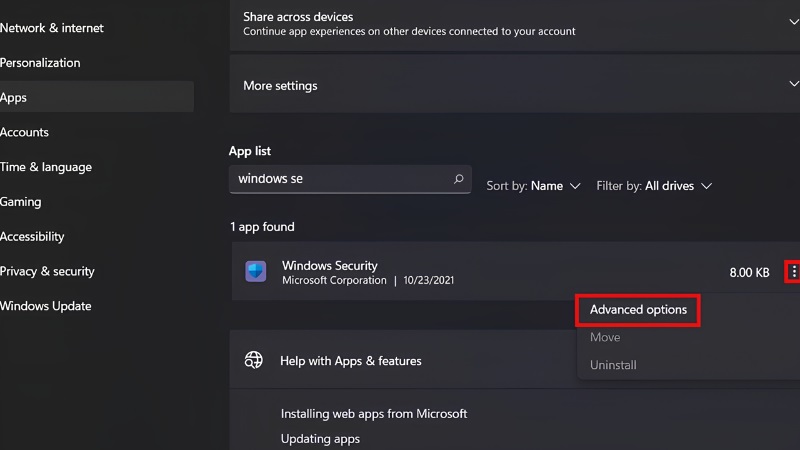Select Advanced options from the context menu
Image resolution: width=800 pixels, height=450 pixels.
638,310
